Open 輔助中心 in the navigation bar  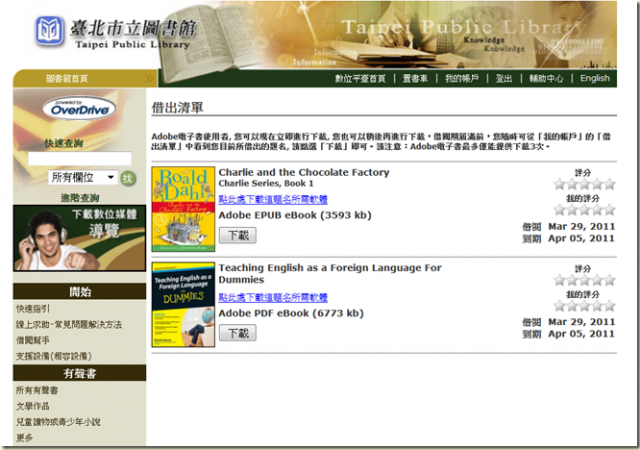[x=546, y=78]
